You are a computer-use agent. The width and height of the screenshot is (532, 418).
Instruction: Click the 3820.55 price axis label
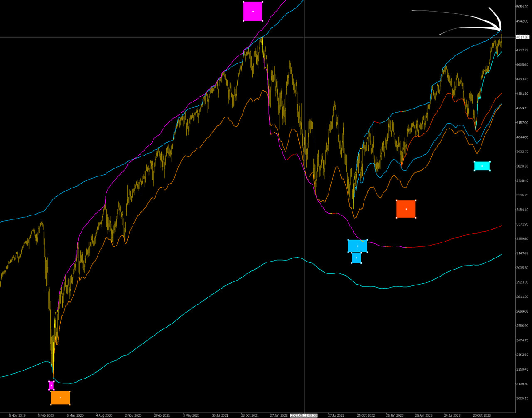(523, 166)
